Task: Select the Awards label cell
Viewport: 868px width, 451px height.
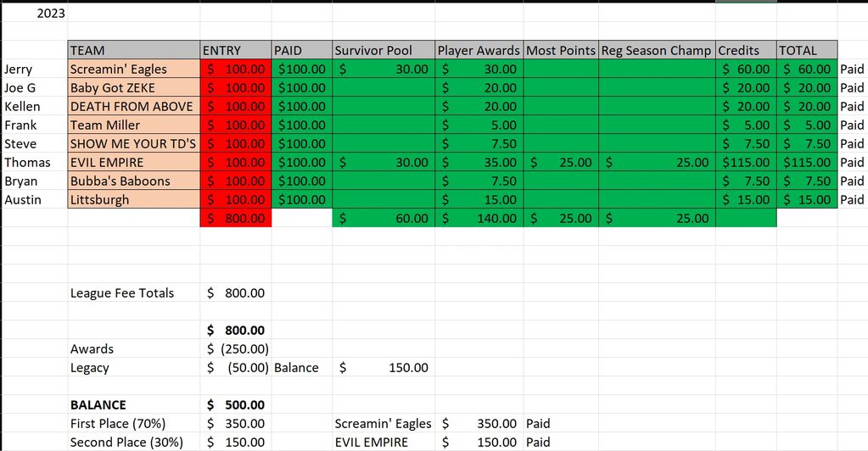Action: click(x=134, y=349)
